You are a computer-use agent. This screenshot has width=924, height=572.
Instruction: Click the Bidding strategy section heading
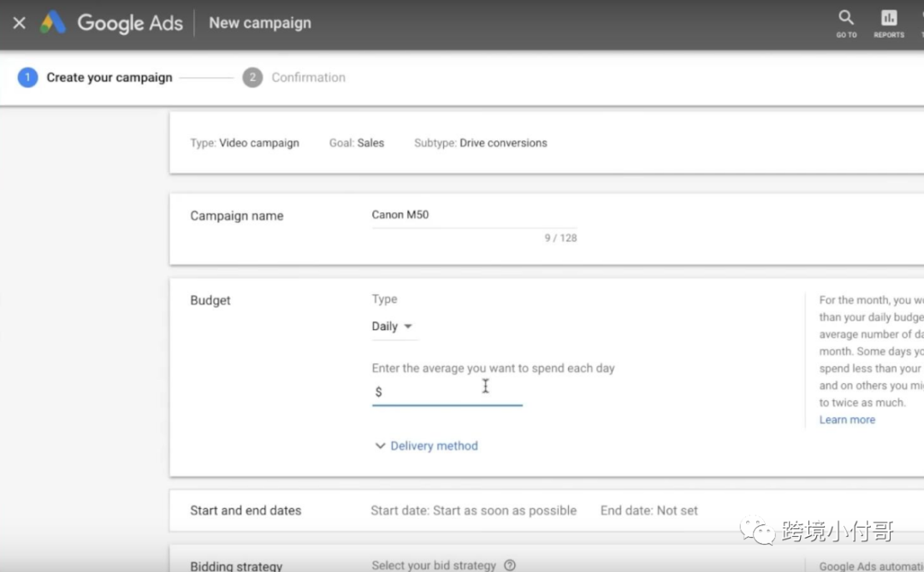pos(236,565)
